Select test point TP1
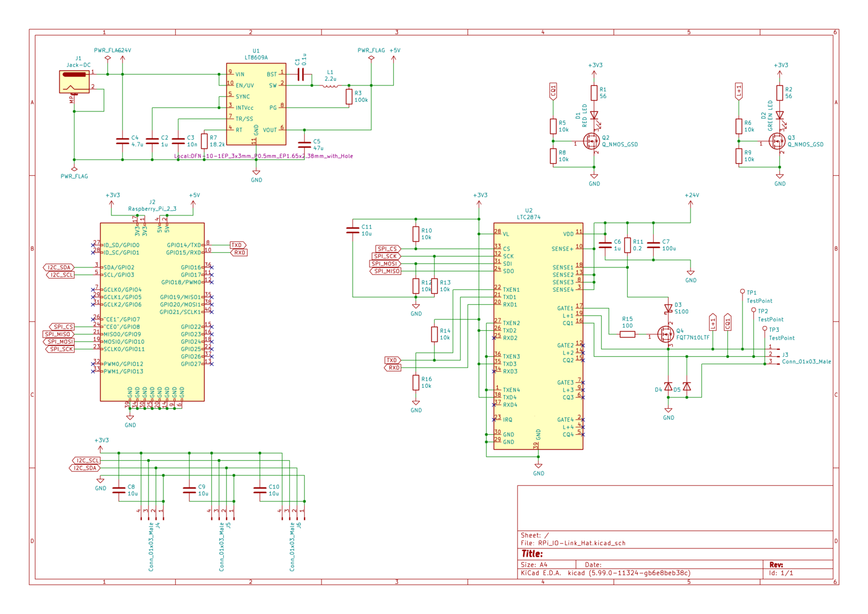This screenshot has width=868, height=614. tap(743, 292)
